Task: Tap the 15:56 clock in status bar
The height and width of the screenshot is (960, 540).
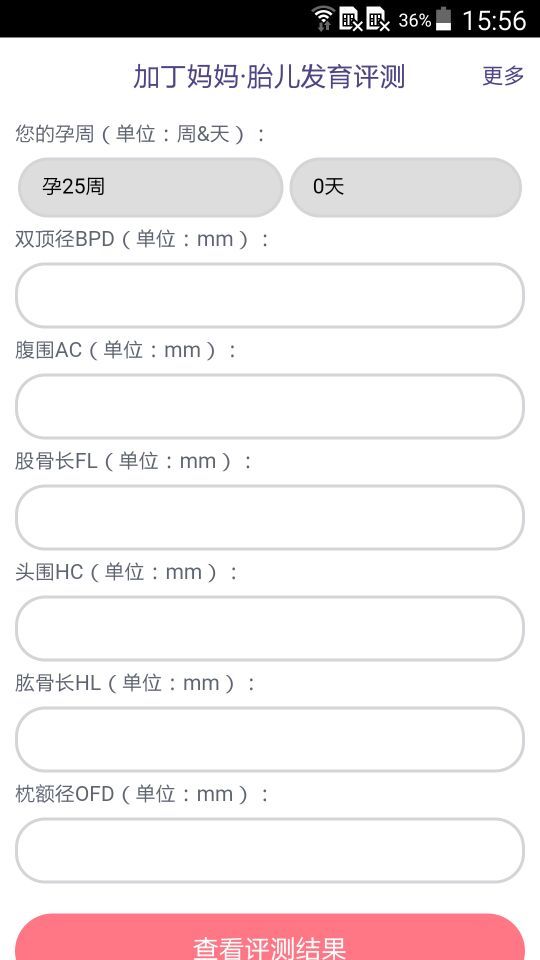Action: tap(493, 20)
